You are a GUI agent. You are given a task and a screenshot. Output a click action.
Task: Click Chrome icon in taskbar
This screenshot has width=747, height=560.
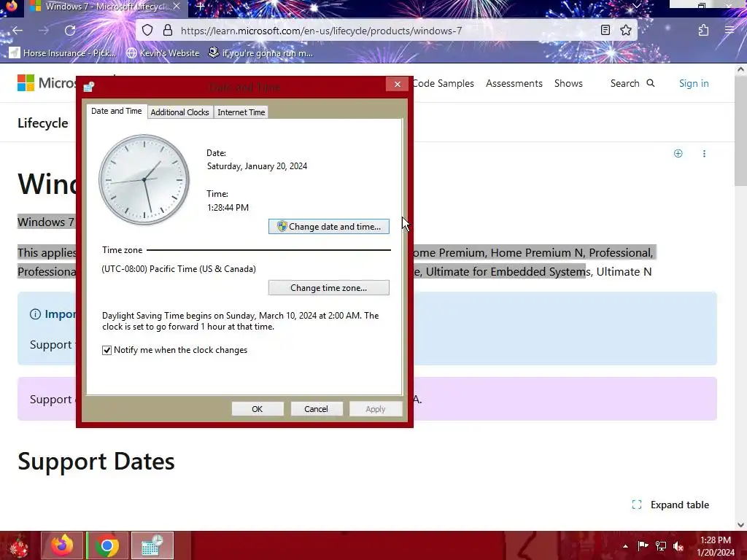click(x=107, y=545)
